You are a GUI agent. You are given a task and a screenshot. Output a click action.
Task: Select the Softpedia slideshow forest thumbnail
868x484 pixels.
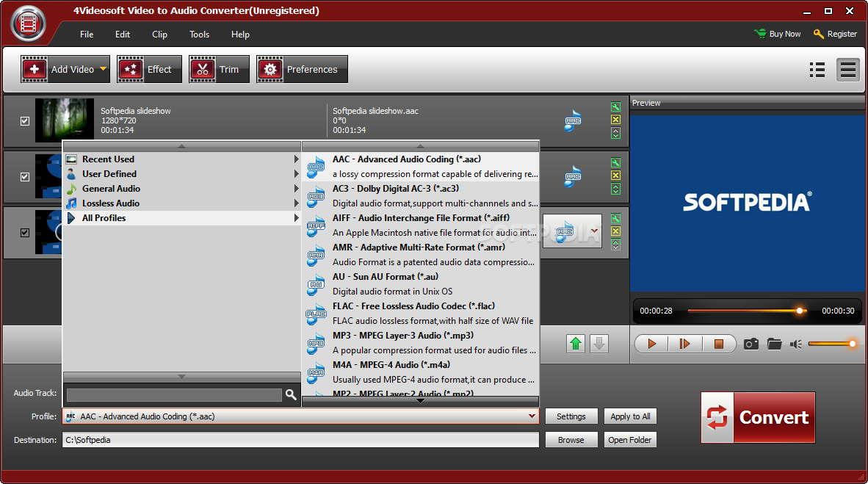(64, 120)
